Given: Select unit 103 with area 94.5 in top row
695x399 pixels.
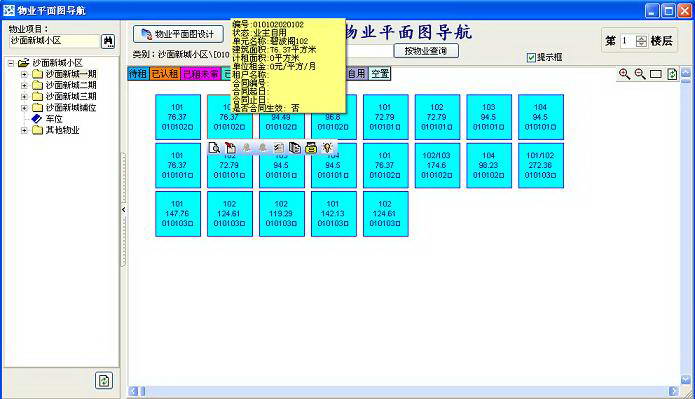Looking at the screenshot, I should pos(489,117).
